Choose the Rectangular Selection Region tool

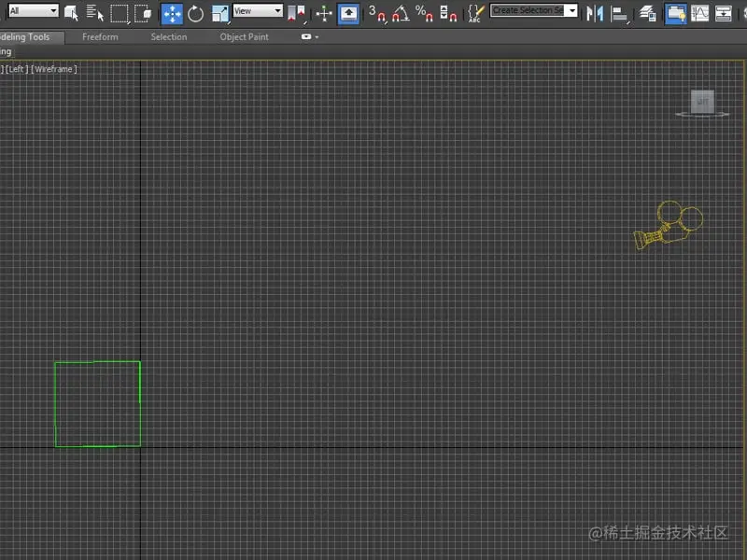coord(120,13)
